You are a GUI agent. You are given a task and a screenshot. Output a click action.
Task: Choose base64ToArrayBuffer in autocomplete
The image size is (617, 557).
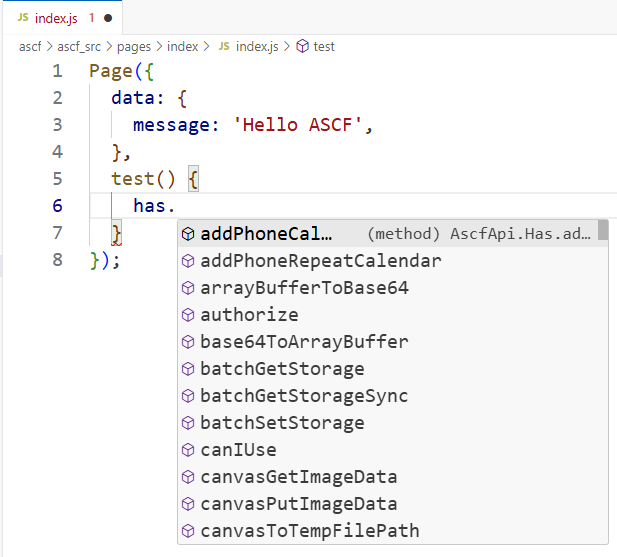[393, 342]
